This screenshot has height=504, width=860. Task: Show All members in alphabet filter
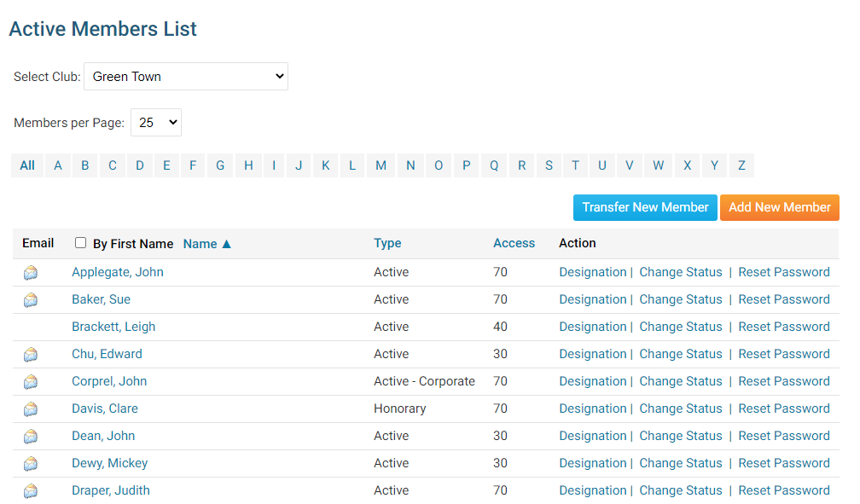27,165
